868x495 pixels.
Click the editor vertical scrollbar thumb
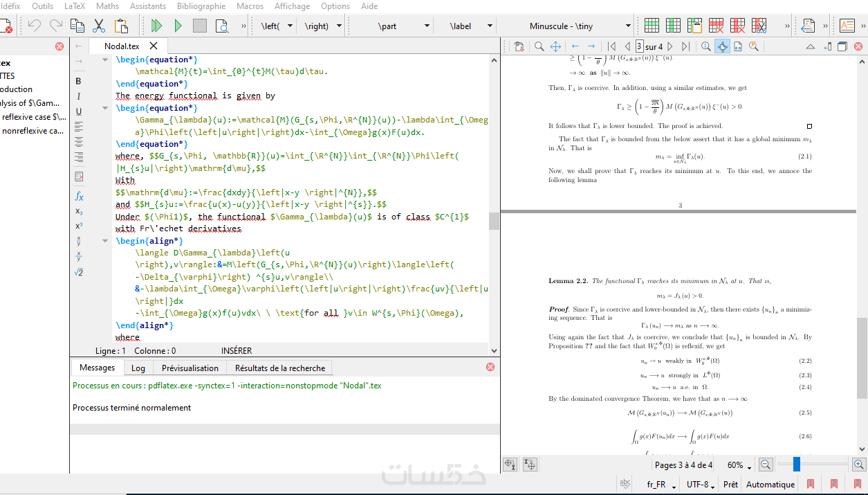[494, 221]
